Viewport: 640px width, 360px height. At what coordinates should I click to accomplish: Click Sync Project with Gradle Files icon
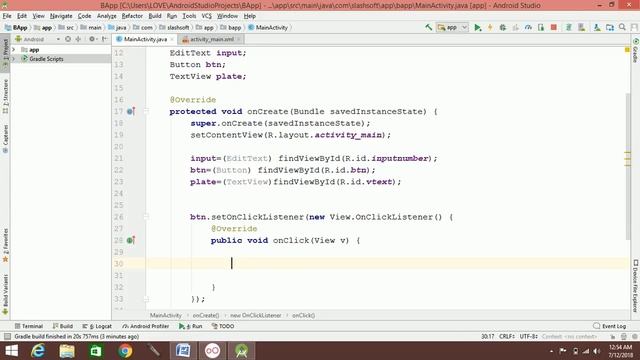[568, 27]
